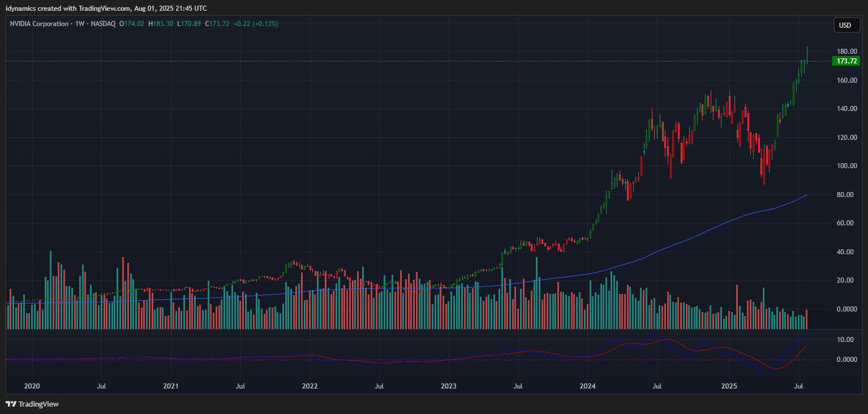Viewport: 868px width, 414px height.
Task: Click the +0.22 (+0.13%) change text
Action: [256, 24]
